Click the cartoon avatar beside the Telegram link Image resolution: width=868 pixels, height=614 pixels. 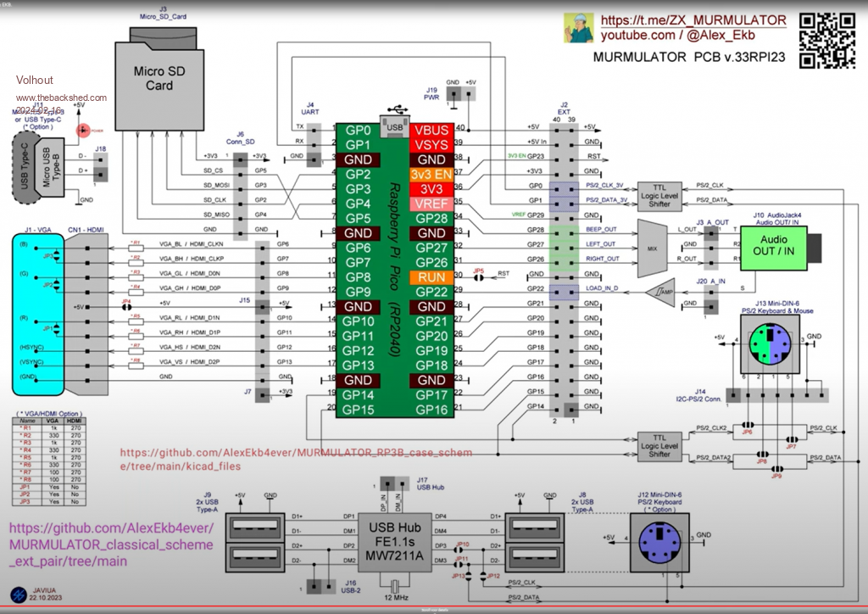[578, 28]
